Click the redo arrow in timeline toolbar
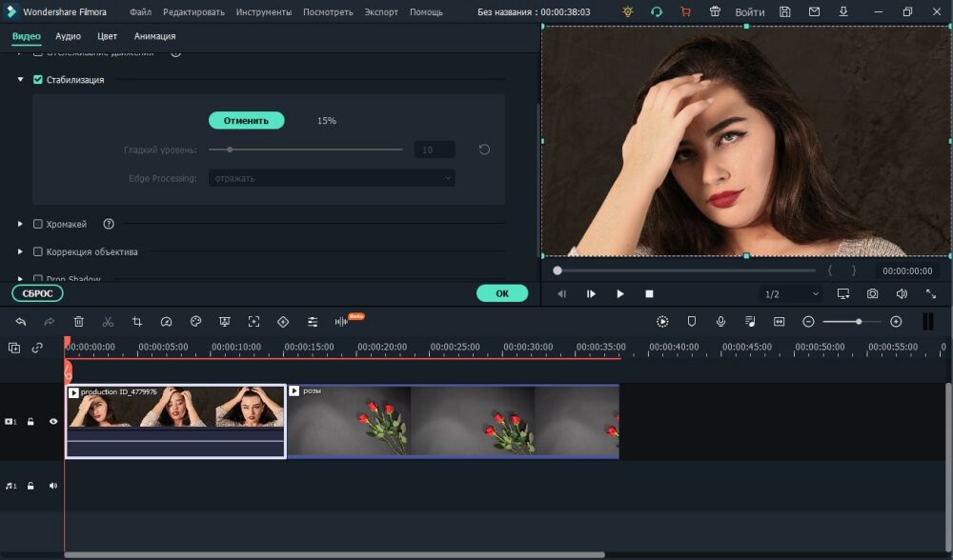This screenshot has height=560, width=953. (x=50, y=322)
